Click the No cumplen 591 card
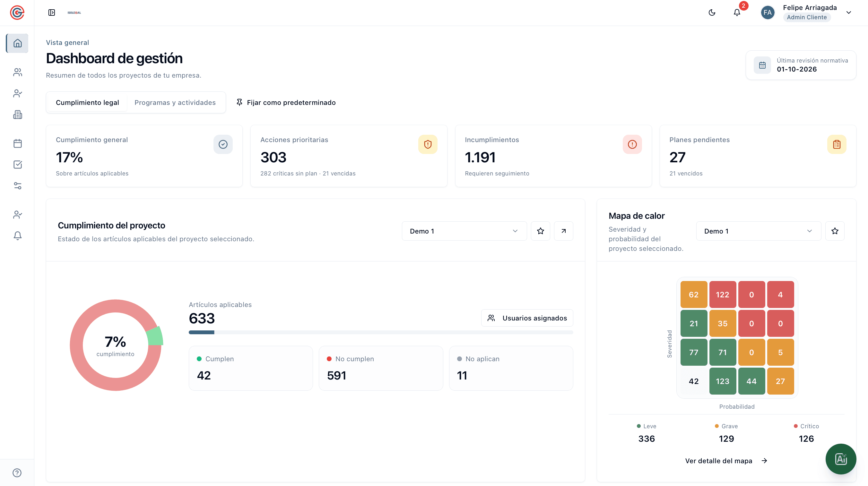The width and height of the screenshot is (868, 486). (x=381, y=369)
